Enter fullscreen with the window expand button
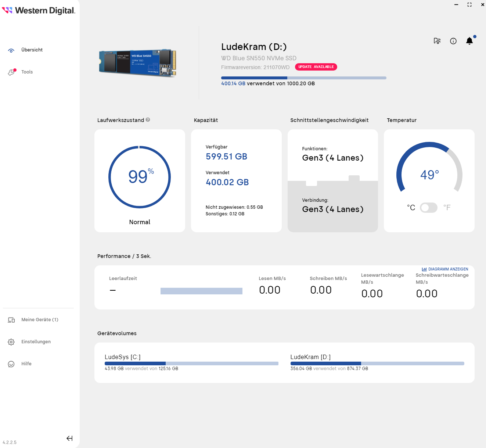This screenshot has width=486, height=448. [x=469, y=5]
